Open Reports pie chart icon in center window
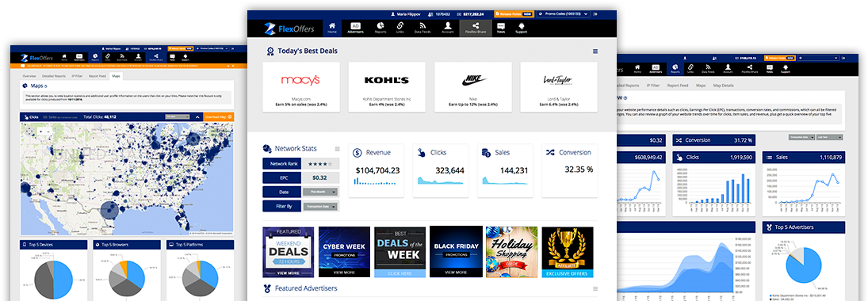 coord(380,28)
